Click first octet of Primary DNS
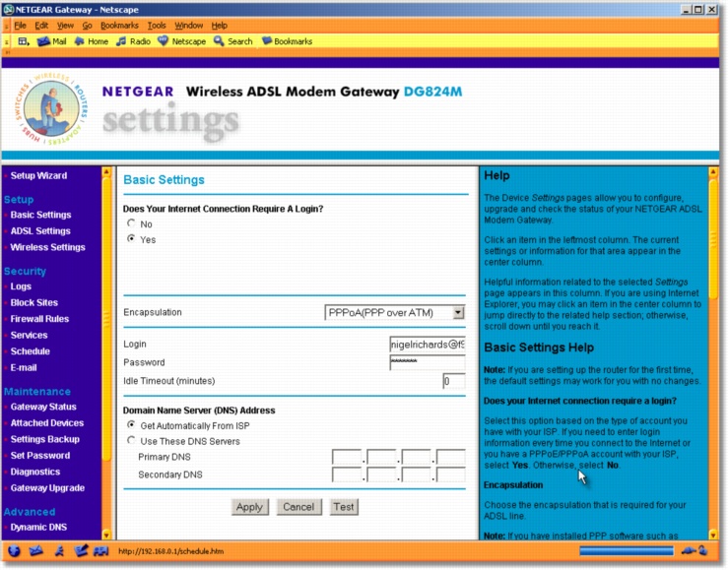 coord(347,457)
